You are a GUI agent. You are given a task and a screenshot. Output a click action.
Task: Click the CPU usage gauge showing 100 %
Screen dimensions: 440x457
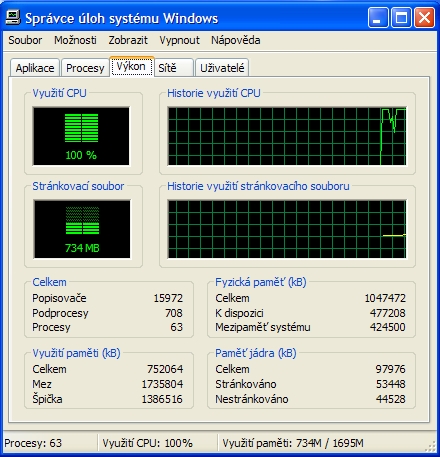[81, 136]
